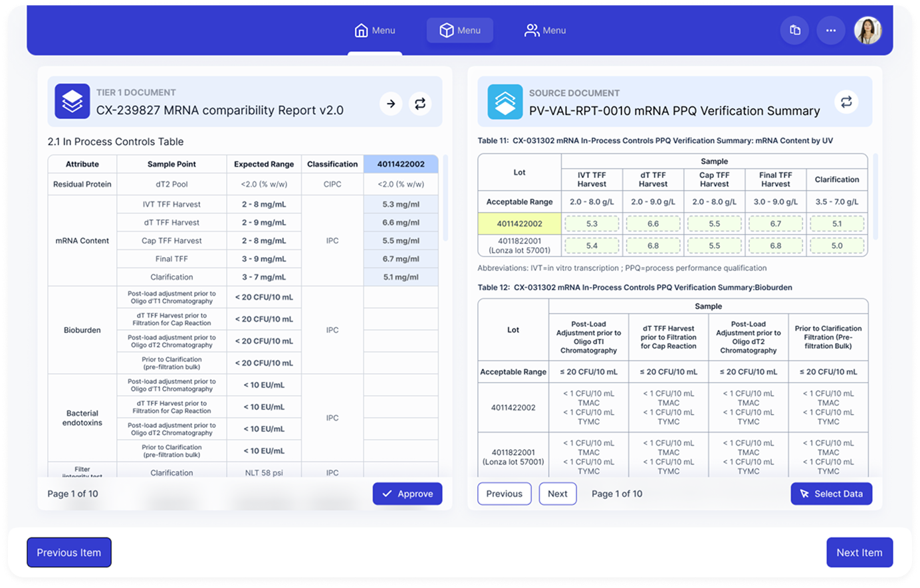Approve the In Process Controls Table
Image resolution: width=920 pixels, height=588 pixels.
click(x=407, y=494)
